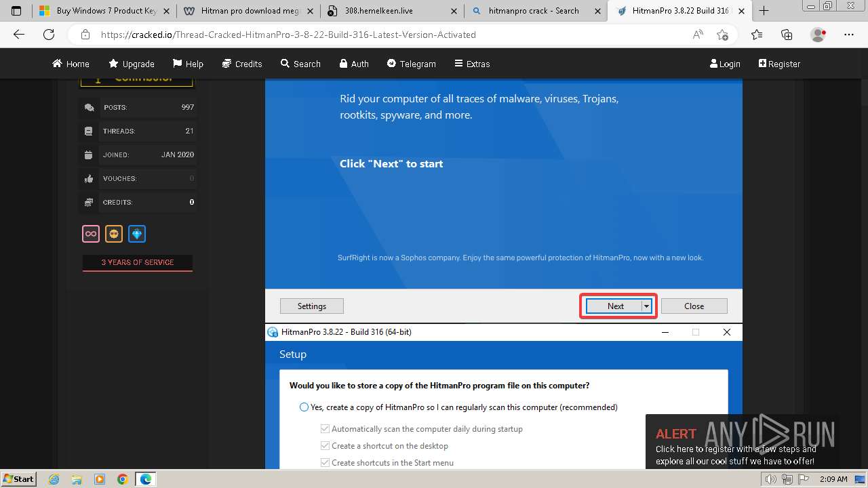The image size is (868, 488).
Task: Open the media player taskbar icon
Action: (x=100, y=479)
